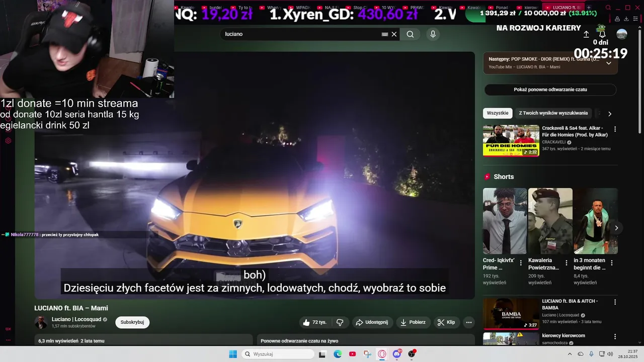
Task: Like the video (72 tys.)
Action: [315, 322]
